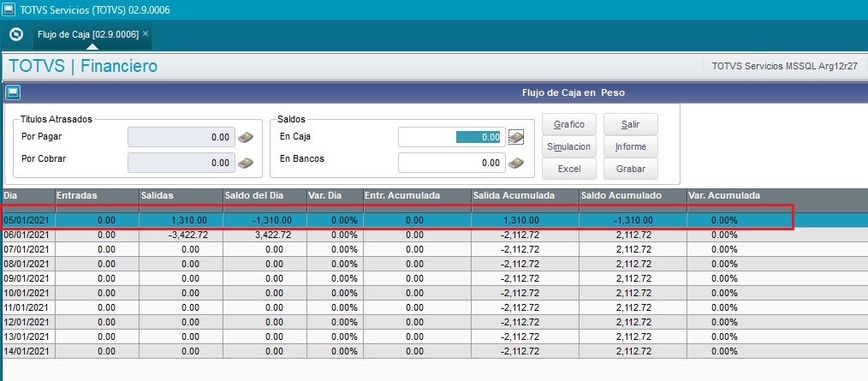This screenshot has height=381, width=868.
Task: Click the Flujo de Caja en Peso window icon
Action: tap(12, 92)
